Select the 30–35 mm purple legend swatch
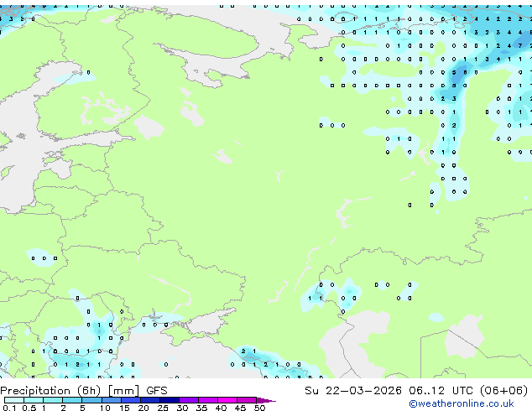 [189, 400]
